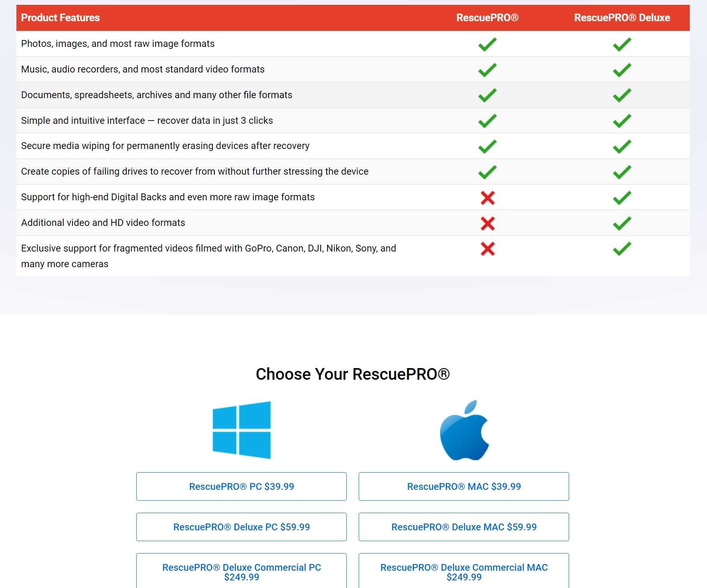Click 'Additional video and HD video formats' text
707x588 pixels.
click(103, 223)
